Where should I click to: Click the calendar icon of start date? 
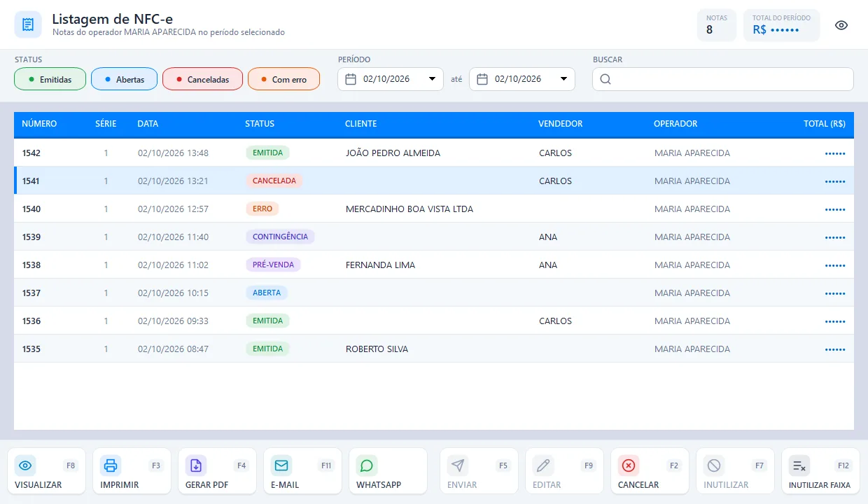tap(351, 79)
